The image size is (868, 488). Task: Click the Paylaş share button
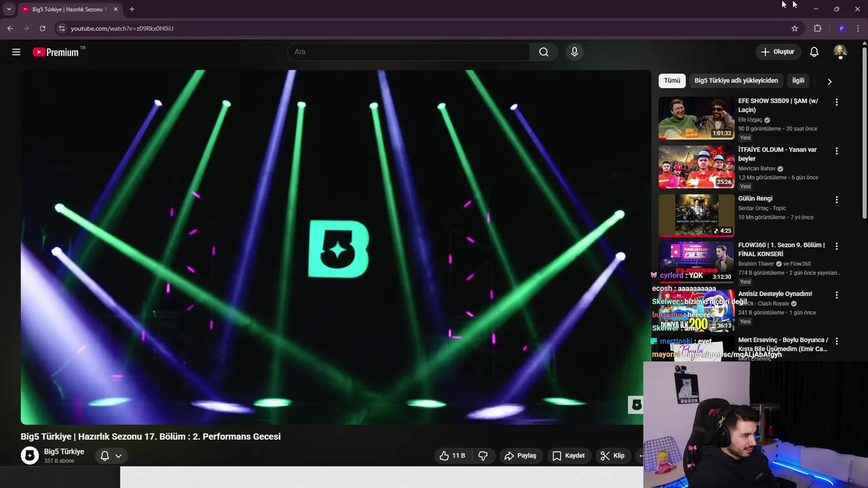pyautogui.click(x=521, y=456)
